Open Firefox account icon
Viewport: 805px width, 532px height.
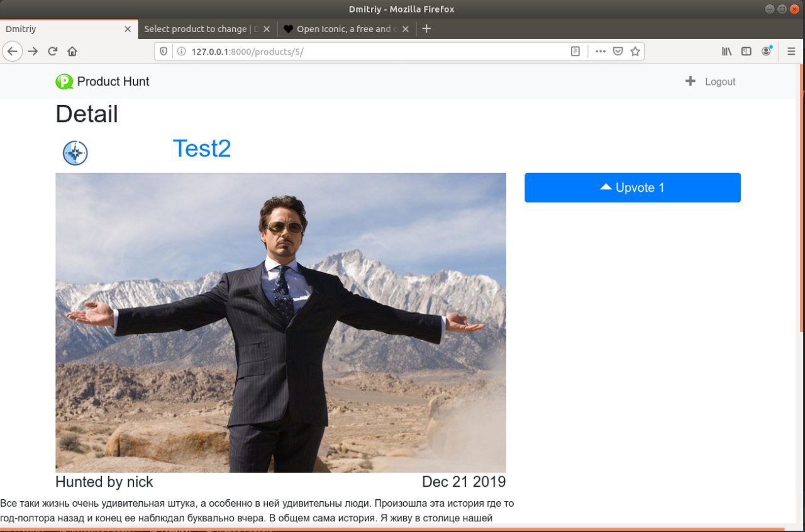[767, 51]
